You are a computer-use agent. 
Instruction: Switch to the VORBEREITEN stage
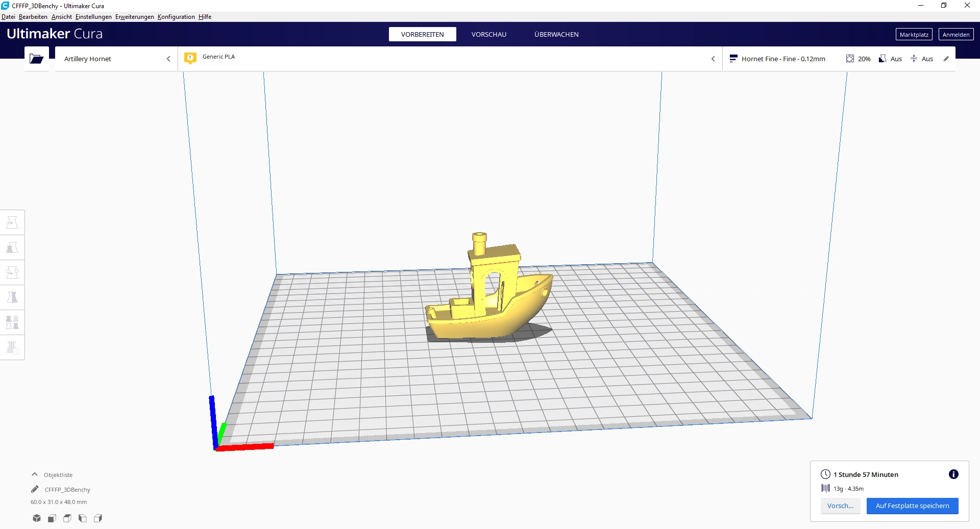coord(422,34)
